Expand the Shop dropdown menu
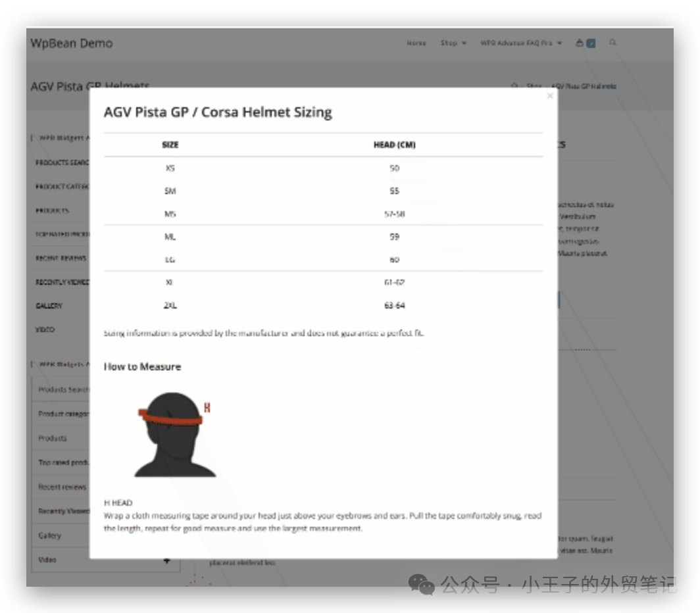The width and height of the screenshot is (700, 613). coord(453,43)
